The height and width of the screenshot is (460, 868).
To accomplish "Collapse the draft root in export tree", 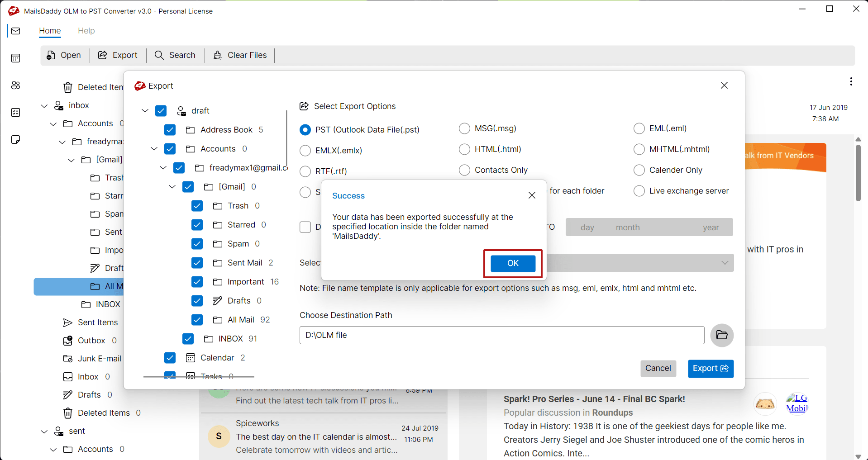I will pyautogui.click(x=145, y=111).
